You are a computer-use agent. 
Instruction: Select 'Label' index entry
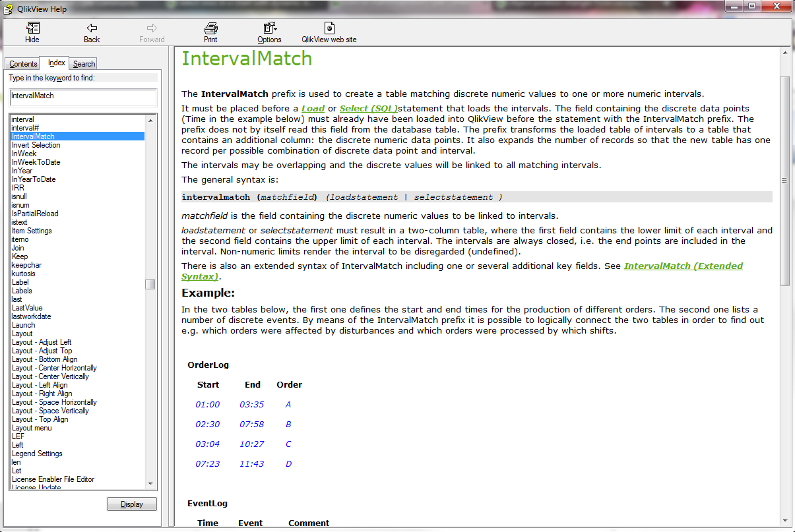click(20, 282)
